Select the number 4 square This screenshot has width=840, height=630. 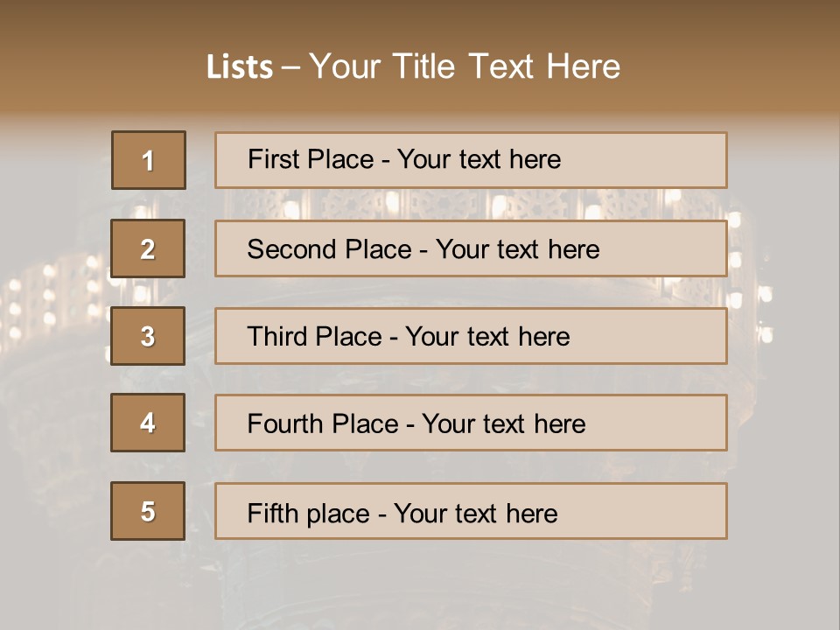(148, 423)
